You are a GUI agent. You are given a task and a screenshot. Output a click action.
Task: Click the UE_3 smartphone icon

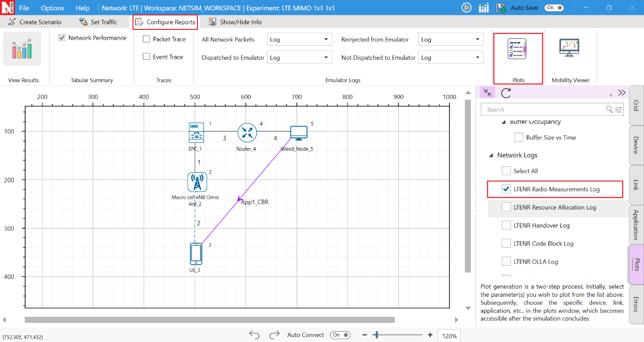[196, 254]
